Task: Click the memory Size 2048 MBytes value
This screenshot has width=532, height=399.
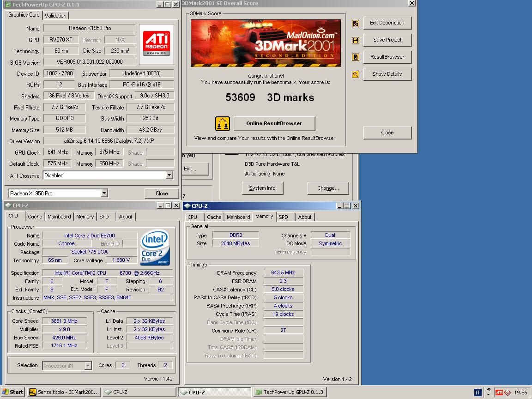Action: [236, 243]
